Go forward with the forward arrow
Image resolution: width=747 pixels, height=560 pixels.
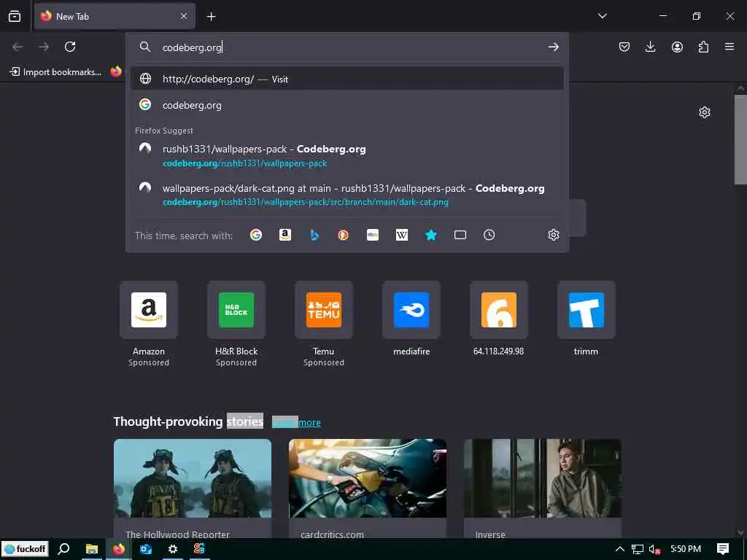click(x=44, y=47)
